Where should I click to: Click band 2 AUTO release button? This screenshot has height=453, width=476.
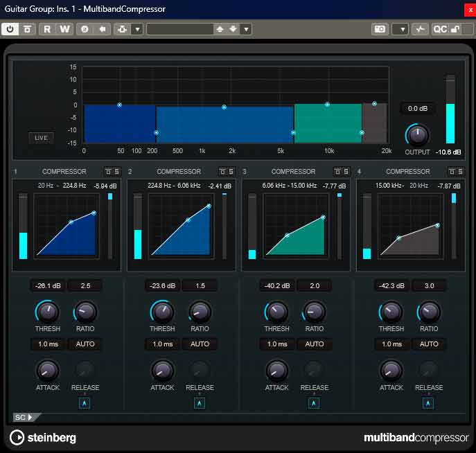click(200, 344)
